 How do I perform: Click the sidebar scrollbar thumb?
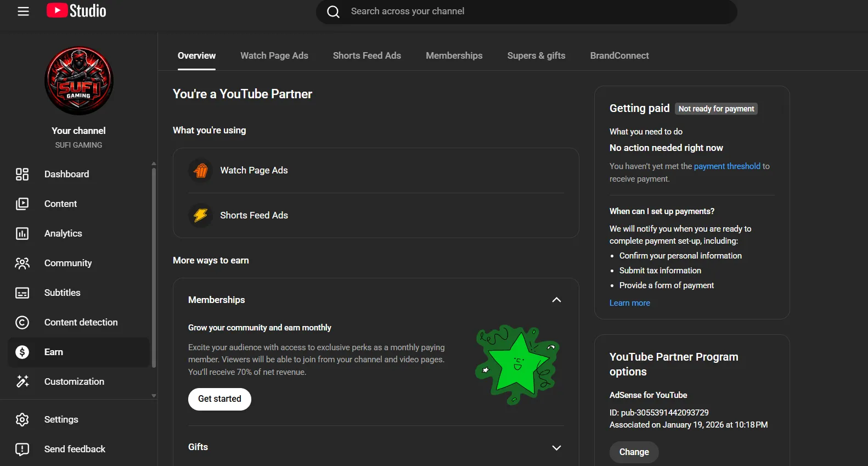coord(154,267)
